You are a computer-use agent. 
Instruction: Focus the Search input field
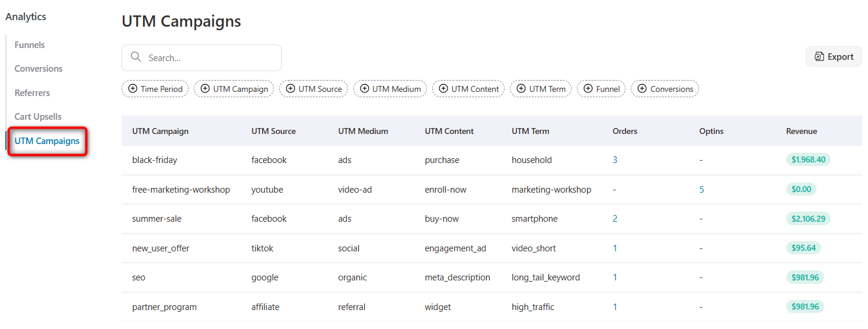(x=202, y=58)
